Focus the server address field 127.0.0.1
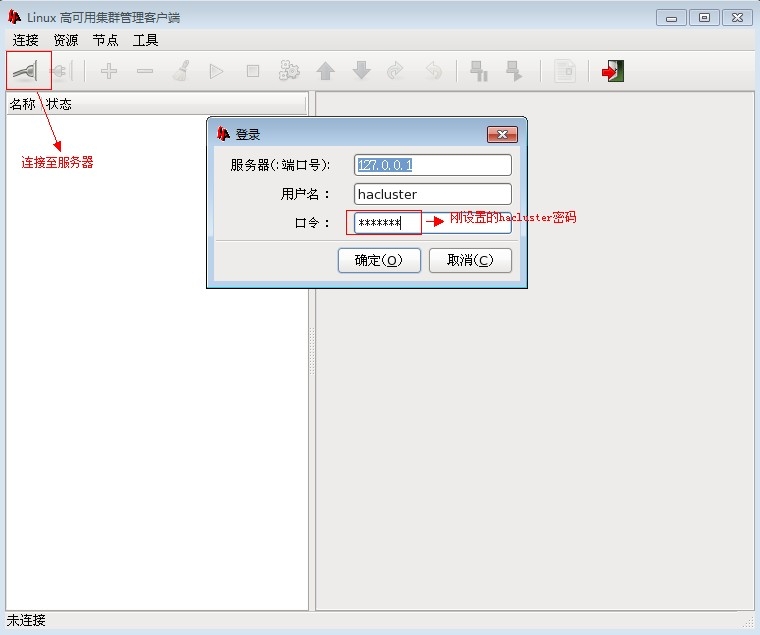 point(433,165)
